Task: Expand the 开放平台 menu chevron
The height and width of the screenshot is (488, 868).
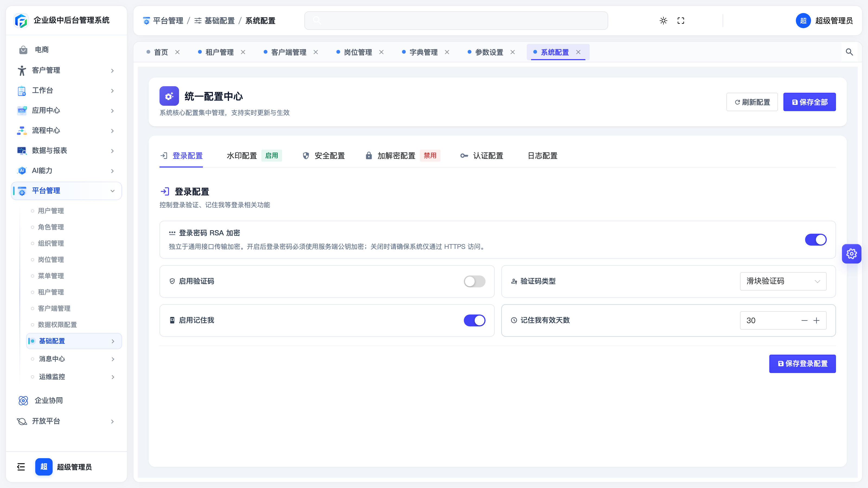Action: 113,421
